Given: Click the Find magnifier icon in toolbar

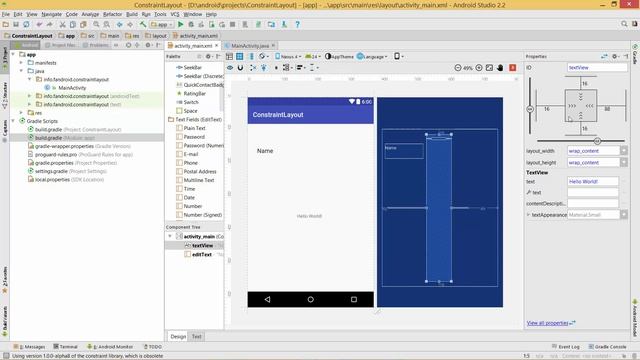Looking at the screenshot, I should [x=96, y=24].
